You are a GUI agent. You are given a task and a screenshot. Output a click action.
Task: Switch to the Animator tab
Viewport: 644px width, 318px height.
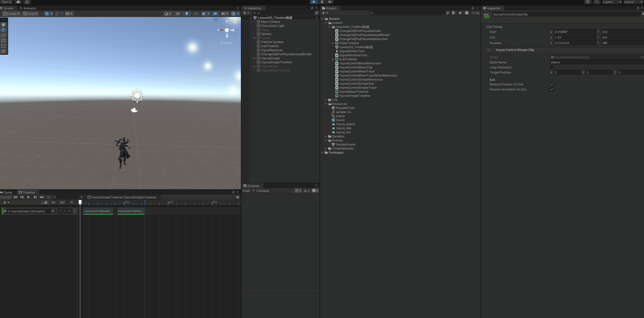pos(28,8)
